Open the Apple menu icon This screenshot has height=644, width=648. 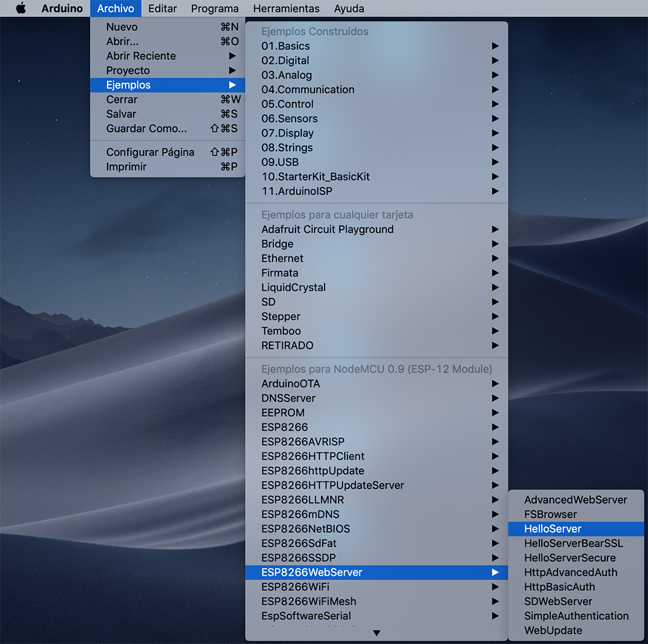coord(21,8)
